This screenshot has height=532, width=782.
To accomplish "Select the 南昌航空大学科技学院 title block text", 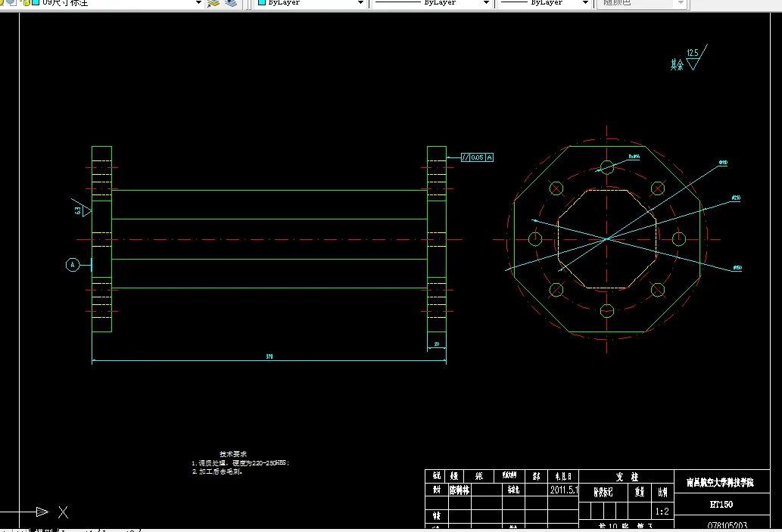I will 720,482.
